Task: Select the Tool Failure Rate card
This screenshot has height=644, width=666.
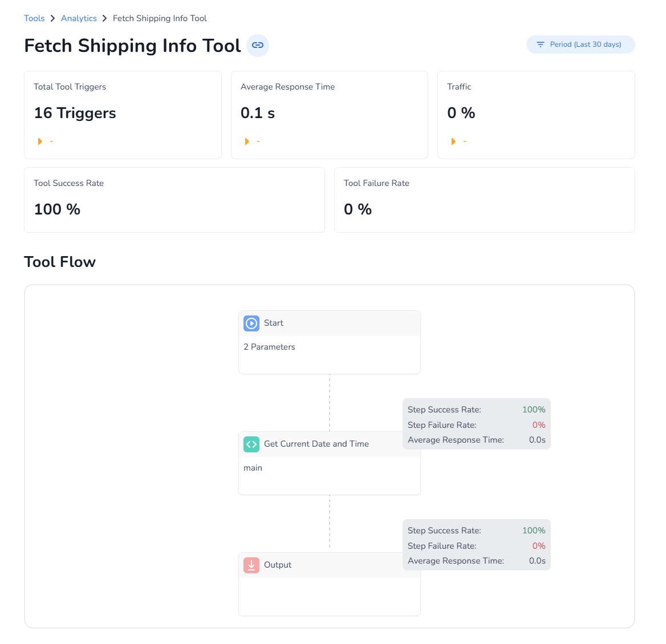Action: (484, 200)
